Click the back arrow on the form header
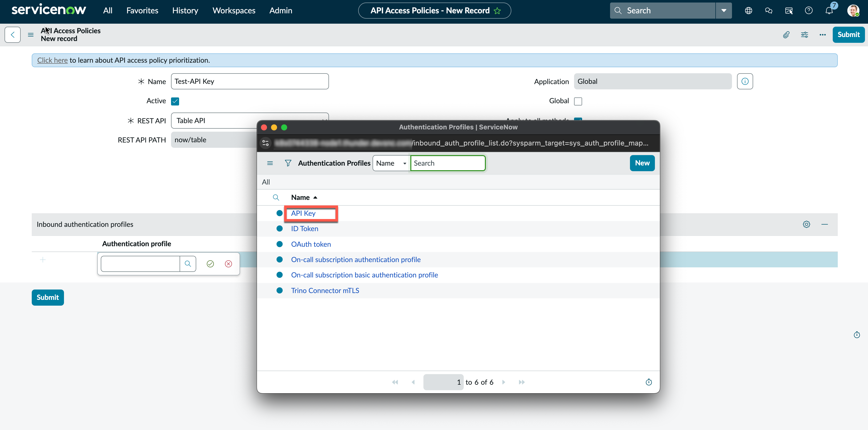 point(12,35)
